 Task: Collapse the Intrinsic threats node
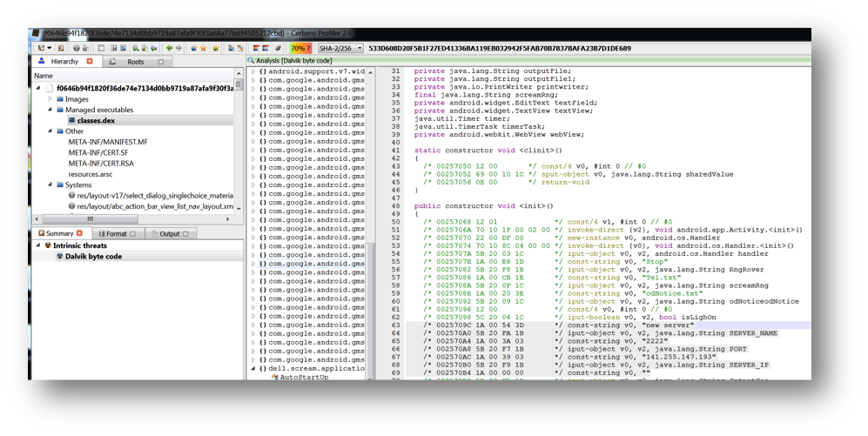coord(38,245)
